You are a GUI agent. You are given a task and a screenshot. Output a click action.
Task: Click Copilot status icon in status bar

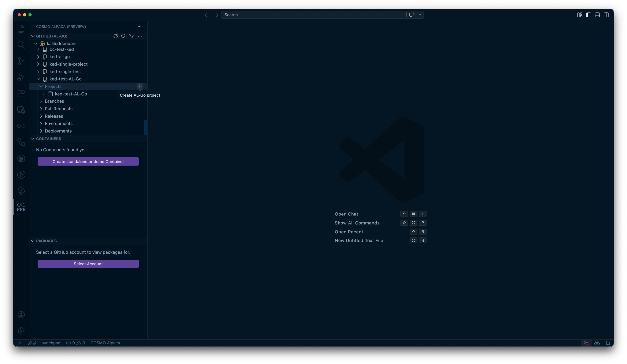597,343
